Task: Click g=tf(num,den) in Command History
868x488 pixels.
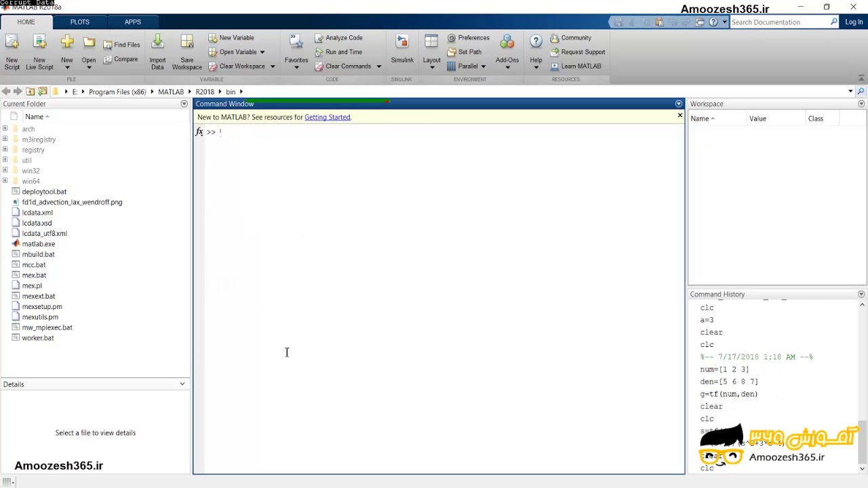Action: click(729, 394)
